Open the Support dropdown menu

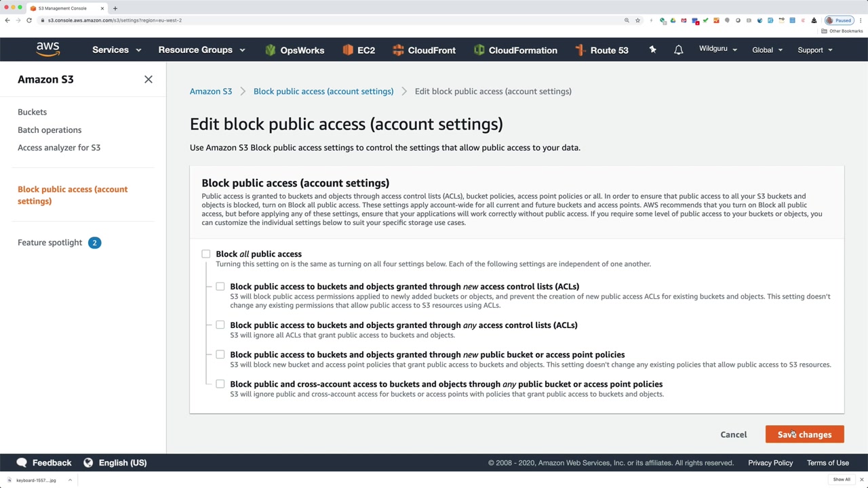tap(815, 50)
